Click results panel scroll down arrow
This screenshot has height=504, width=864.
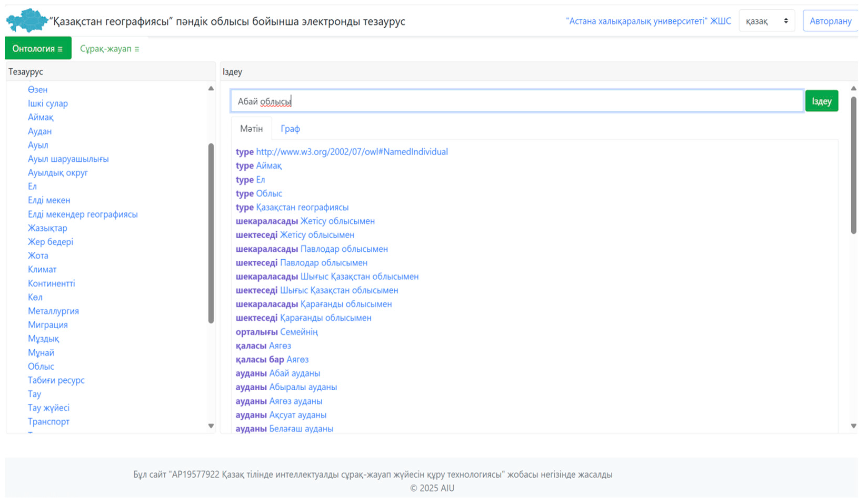pos(853,426)
